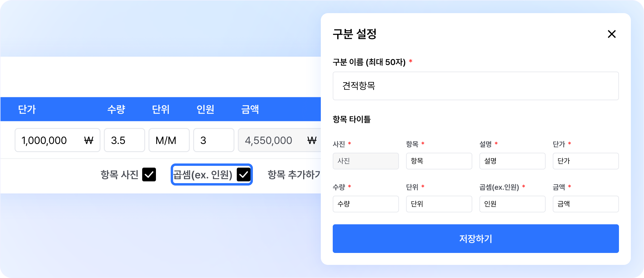Edit the unit price 1,000,000 field
Viewport: 644px width, 278px height.
51,140
